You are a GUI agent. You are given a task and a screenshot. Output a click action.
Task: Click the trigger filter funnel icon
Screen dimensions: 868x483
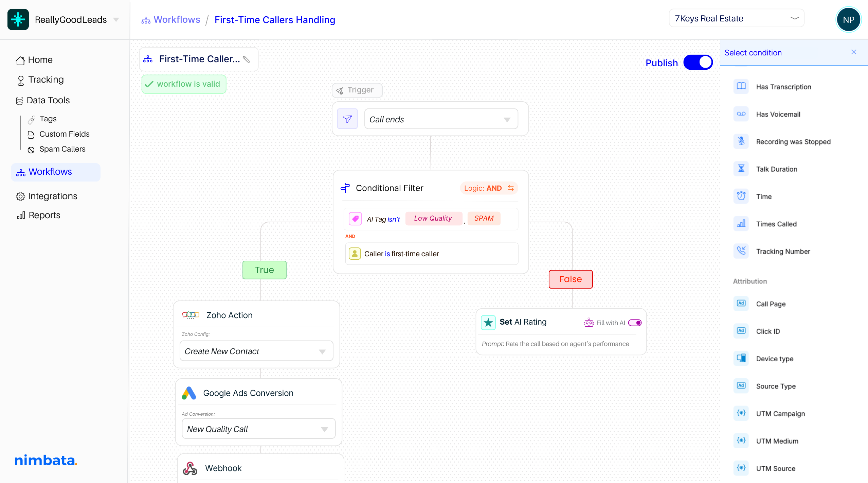pyautogui.click(x=347, y=119)
